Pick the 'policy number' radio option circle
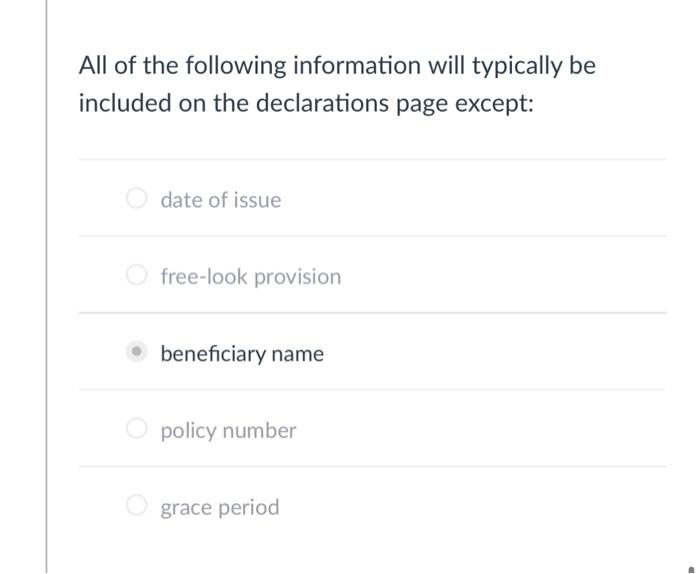Screen dimensions: 700x574 click(137, 428)
